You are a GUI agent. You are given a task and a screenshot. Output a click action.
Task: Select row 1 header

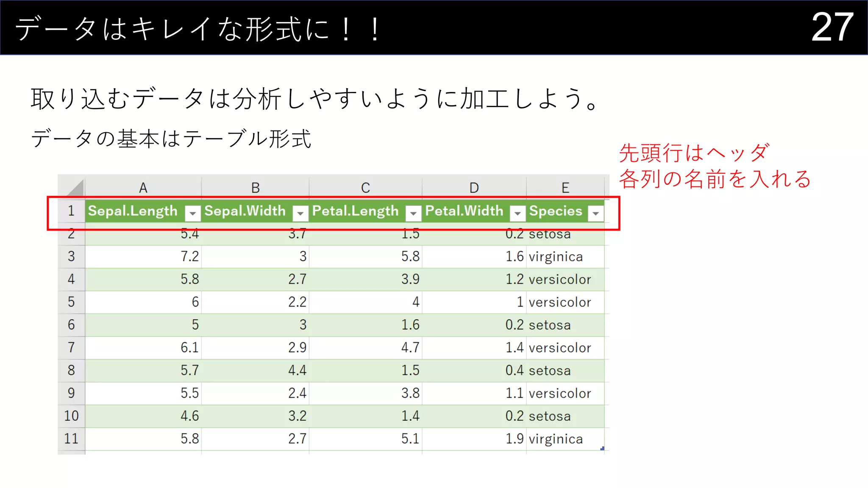[71, 211]
